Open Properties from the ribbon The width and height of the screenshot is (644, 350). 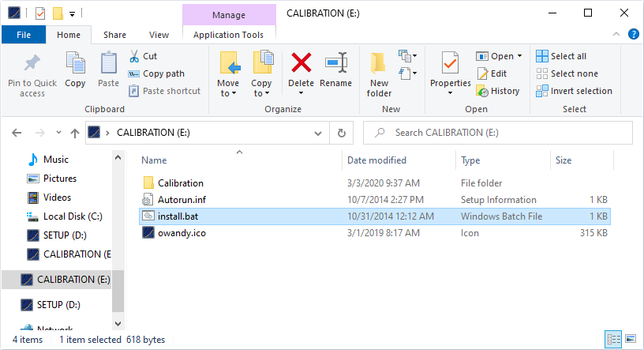click(x=450, y=63)
